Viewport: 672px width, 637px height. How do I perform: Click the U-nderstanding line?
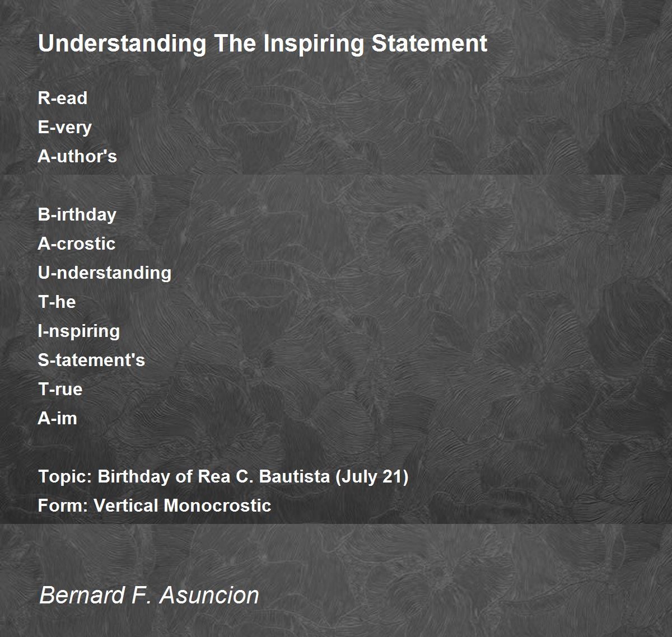pyautogui.click(x=105, y=273)
